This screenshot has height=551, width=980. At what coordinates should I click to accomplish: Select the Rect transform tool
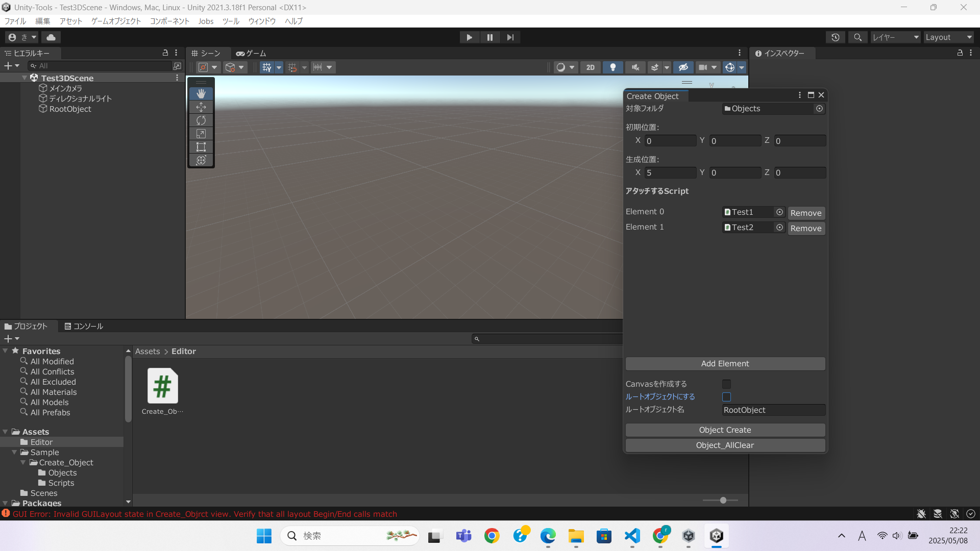tap(201, 147)
